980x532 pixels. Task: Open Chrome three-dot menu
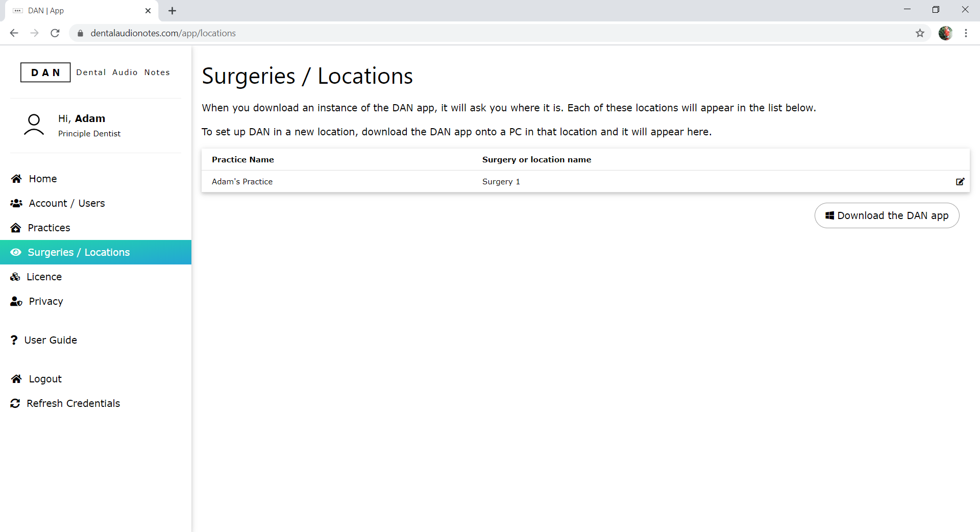coord(966,33)
